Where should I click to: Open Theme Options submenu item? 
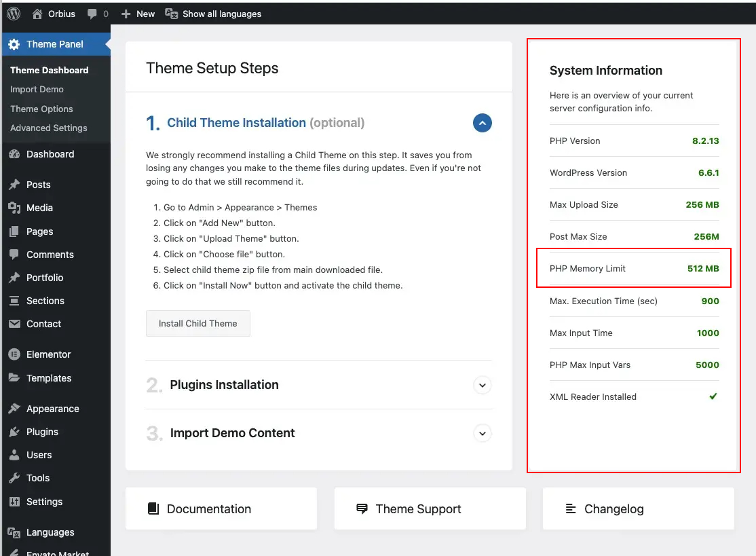[x=41, y=109]
